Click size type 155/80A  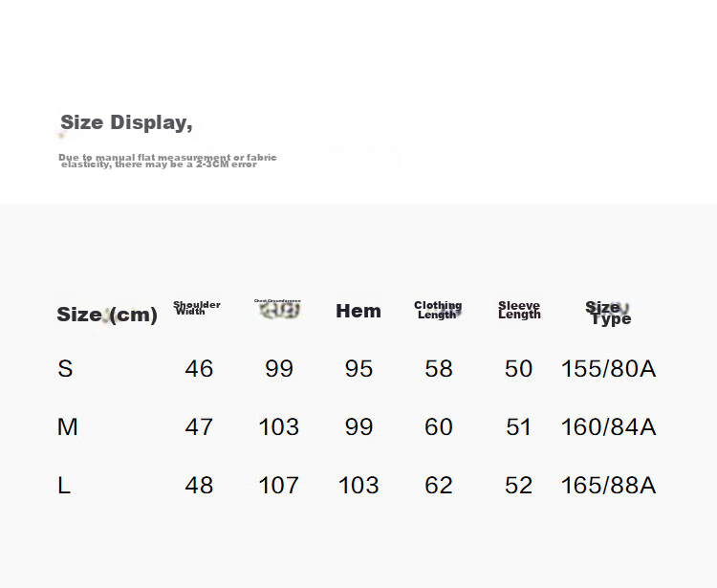pyautogui.click(x=608, y=368)
